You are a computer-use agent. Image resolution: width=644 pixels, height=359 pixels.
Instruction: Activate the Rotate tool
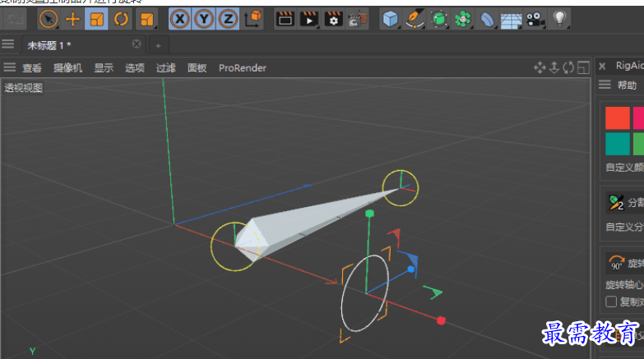pos(121,19)
